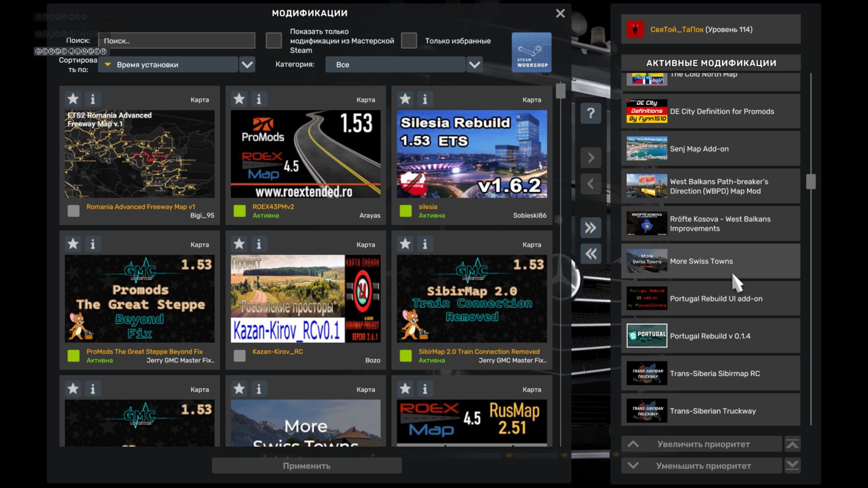Select More Swiss Towns in active list
The height and width of the screenshot is (488, 868).
pos(711,261)
